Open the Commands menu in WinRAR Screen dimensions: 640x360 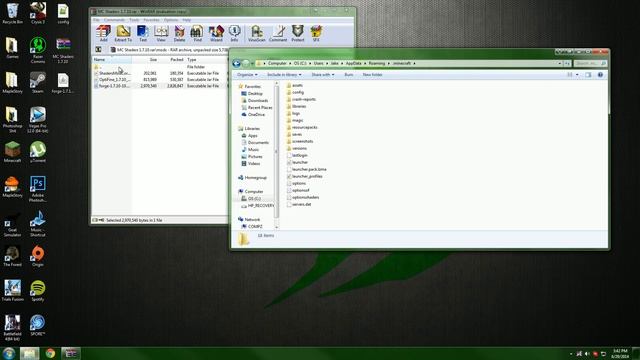click(x=114, y=20)
